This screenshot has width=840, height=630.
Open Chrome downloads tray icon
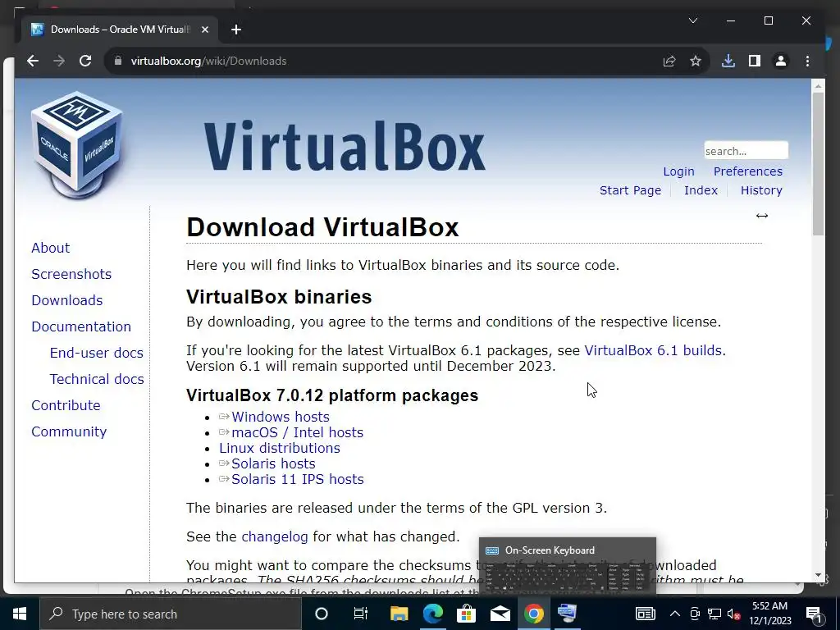pos(728,61)
